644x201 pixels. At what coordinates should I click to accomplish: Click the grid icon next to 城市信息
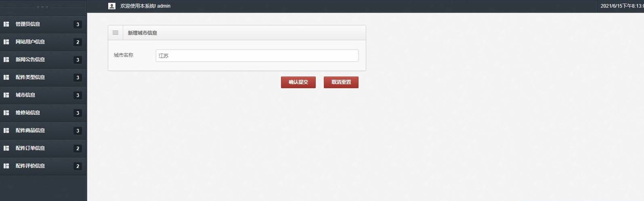point(6,95)
